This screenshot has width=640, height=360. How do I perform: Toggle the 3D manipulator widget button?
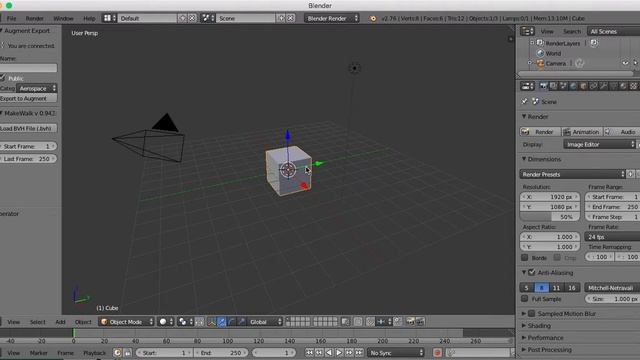click(x=211, y=322)
